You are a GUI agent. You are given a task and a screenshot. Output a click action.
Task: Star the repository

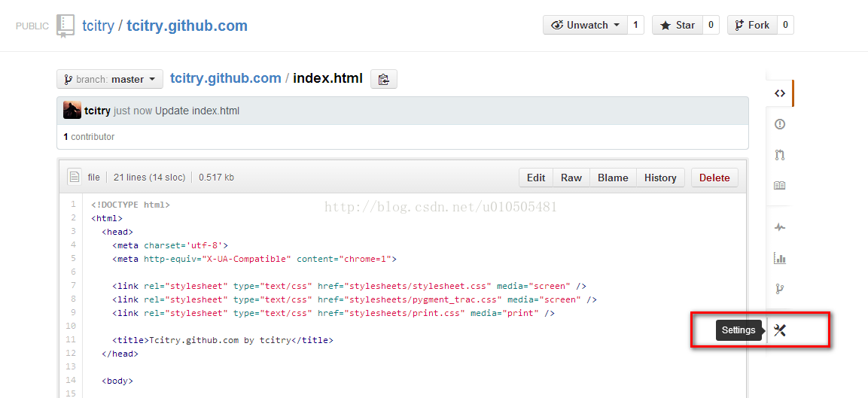[678, 25]
